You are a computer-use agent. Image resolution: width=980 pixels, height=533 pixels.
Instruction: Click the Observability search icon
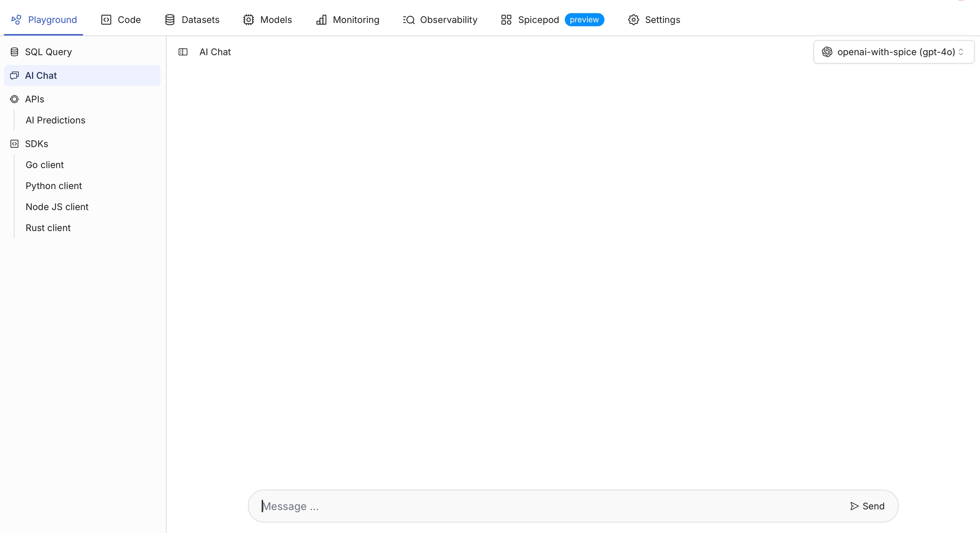(409, 20)
